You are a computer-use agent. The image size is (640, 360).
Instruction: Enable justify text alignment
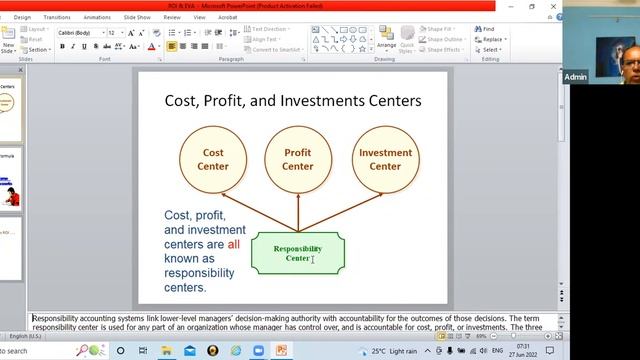click(205, 47)
